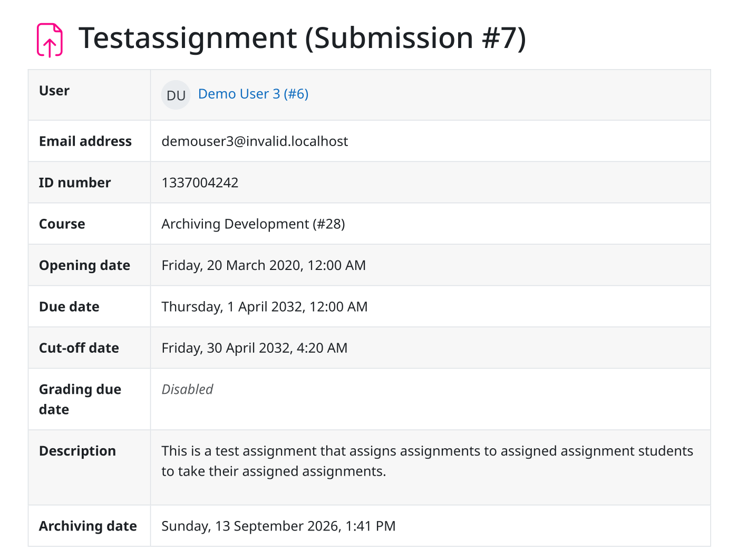
Task: Click the User row label
Action: [54, 91]
